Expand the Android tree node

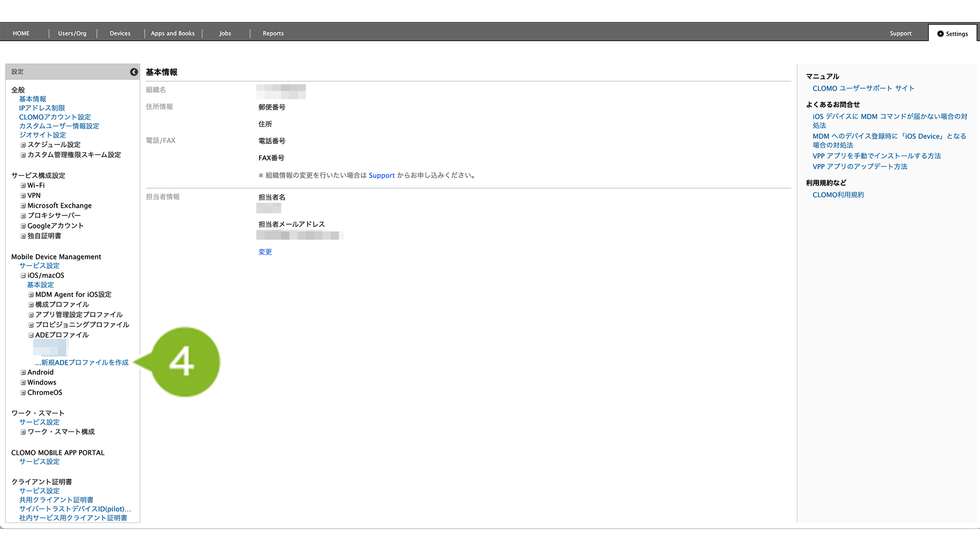coord(23,372)
